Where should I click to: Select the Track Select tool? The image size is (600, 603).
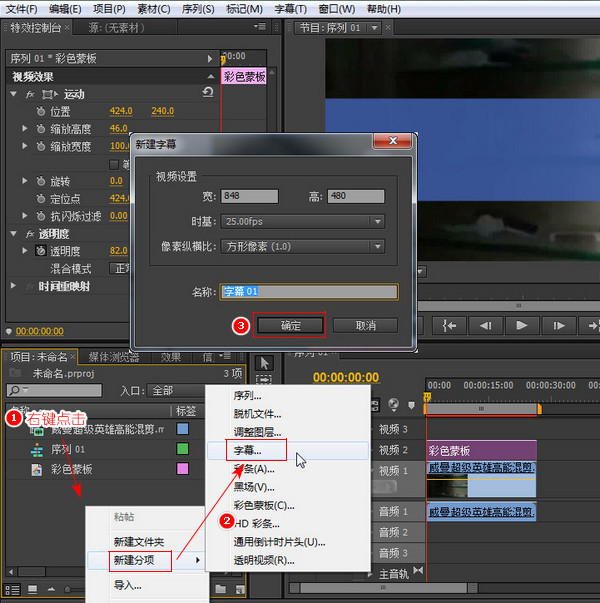pos(264,379)
